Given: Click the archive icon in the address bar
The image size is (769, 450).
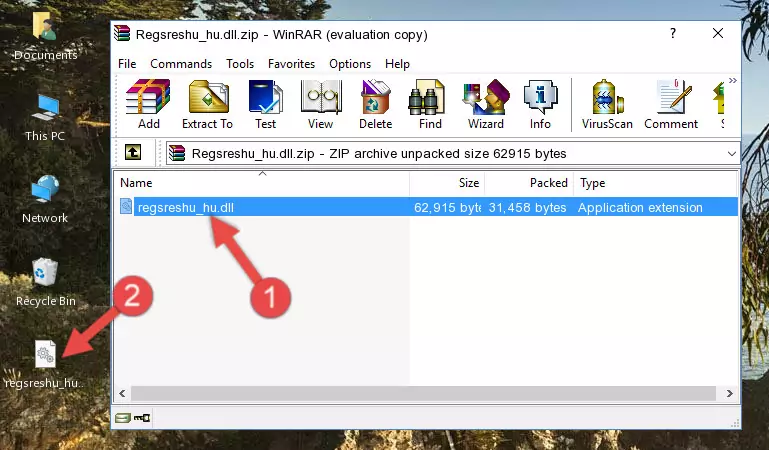Looking at the screenshot, I should coord(177,153).
